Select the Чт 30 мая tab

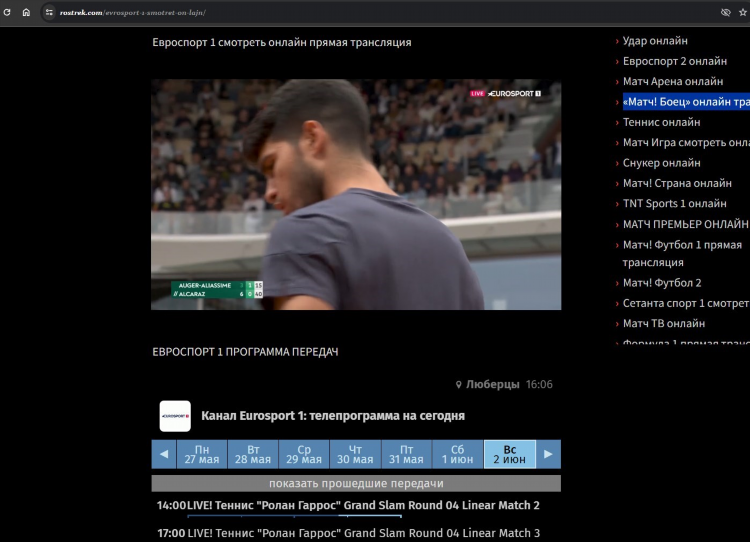[x=355, y=454]
